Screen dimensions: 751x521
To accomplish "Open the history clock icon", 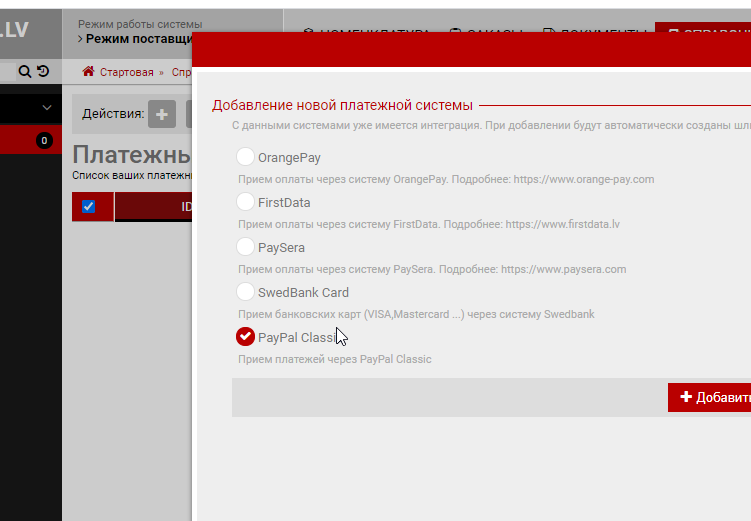I will tap(42, 72).
